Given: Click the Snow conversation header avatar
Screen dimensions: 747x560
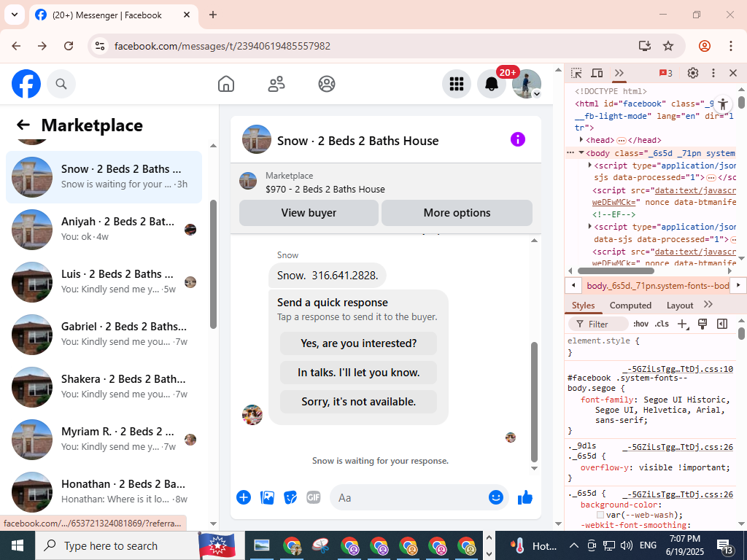Looking at the screenshot, I should coord(257,139).
